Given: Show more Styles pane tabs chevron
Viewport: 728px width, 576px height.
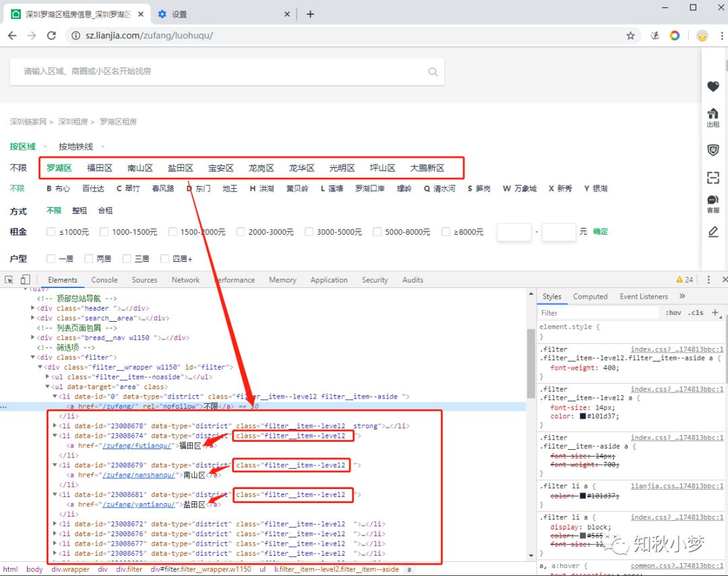Looking at the screenshot, I should (682, 296).
